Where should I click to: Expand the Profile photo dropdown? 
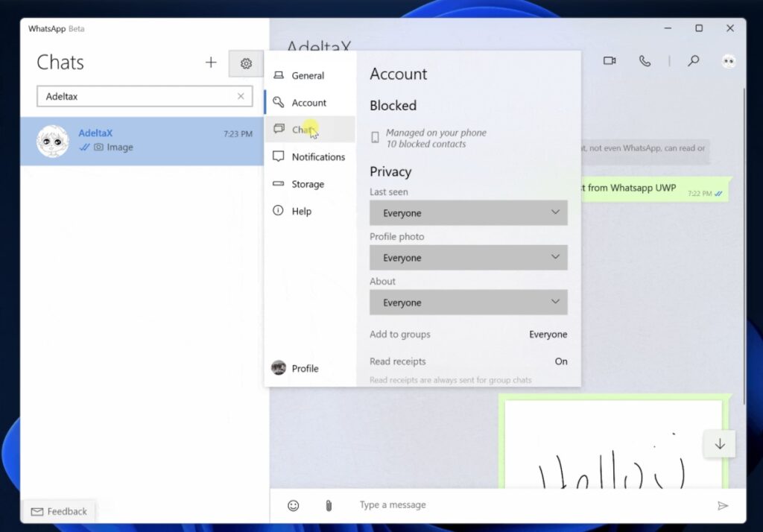pos(469,258)
